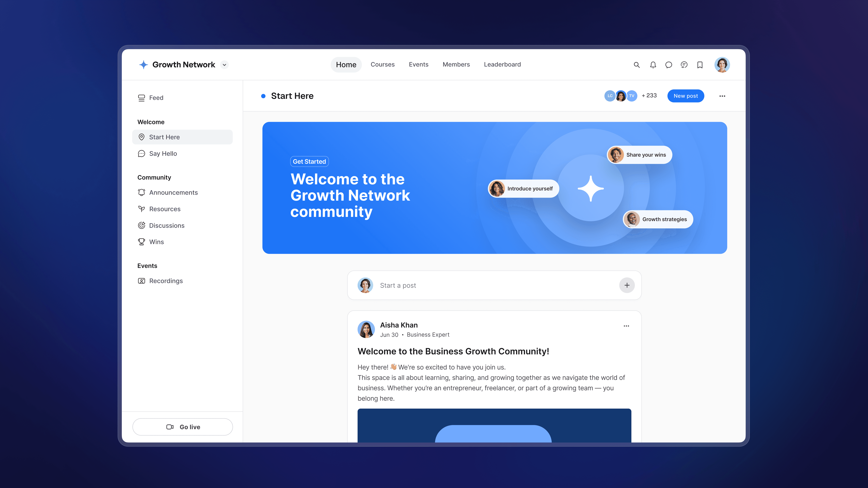Screen dimensions: 868x488
Task: Open the Courses tab
Action: click(382, 64)
